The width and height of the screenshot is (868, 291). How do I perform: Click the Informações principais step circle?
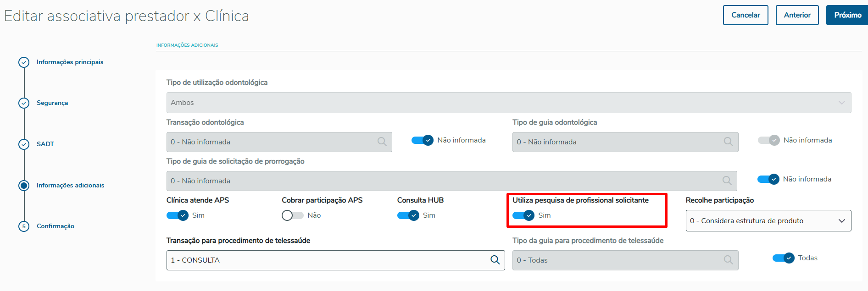tap(24, 62)
